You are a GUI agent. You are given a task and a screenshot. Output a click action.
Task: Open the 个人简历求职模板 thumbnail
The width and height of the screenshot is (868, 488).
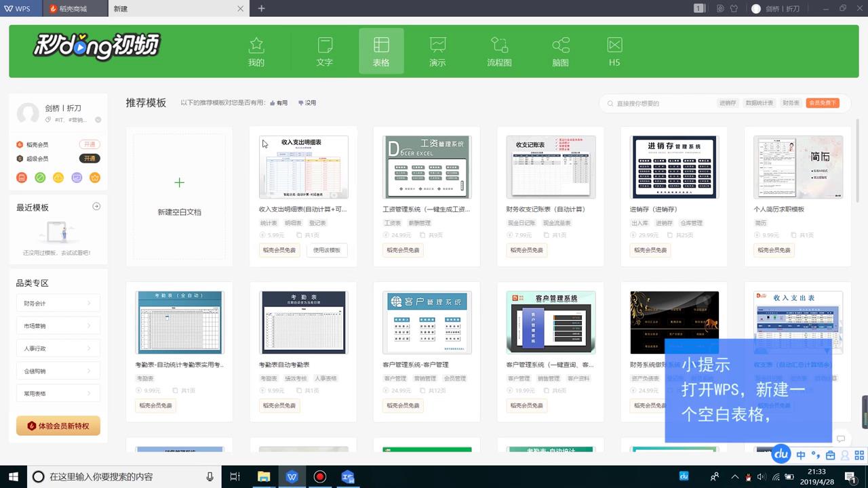[798, 167]
